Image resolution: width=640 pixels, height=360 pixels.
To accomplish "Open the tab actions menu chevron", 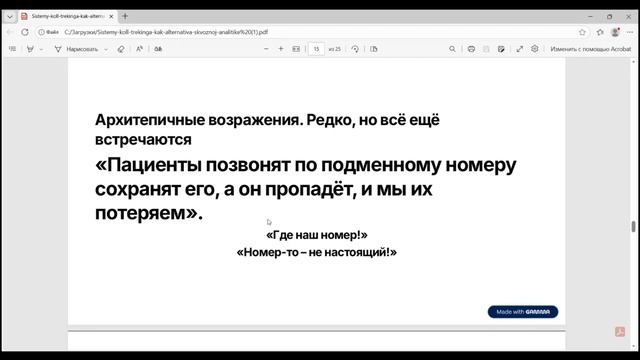I will coord(10,17).
